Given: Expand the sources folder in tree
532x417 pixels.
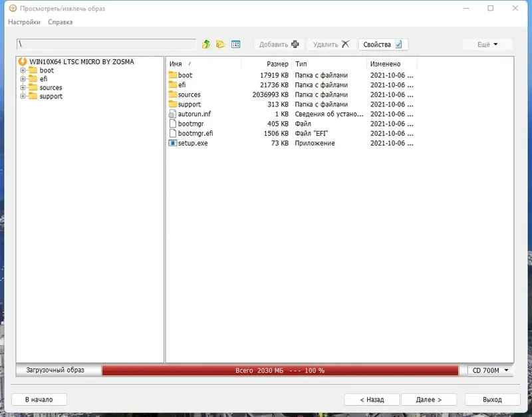Looking at the screenshot, I should [23, 88].
